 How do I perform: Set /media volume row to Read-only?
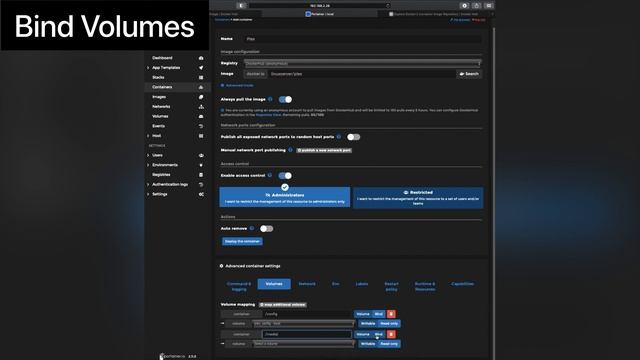[x=389, y=344]
